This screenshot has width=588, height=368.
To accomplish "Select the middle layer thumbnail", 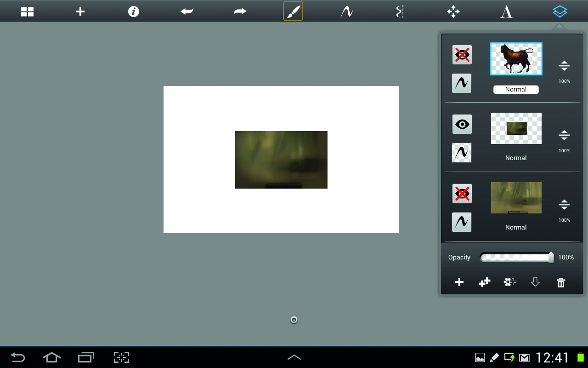I will click(x=516, y=128).
